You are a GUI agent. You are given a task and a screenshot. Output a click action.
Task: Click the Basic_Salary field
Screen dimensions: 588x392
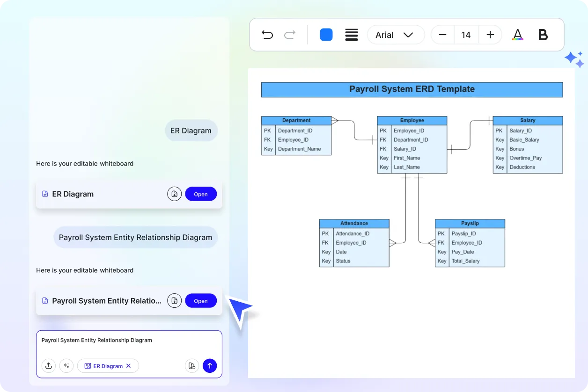pos(524,140)
